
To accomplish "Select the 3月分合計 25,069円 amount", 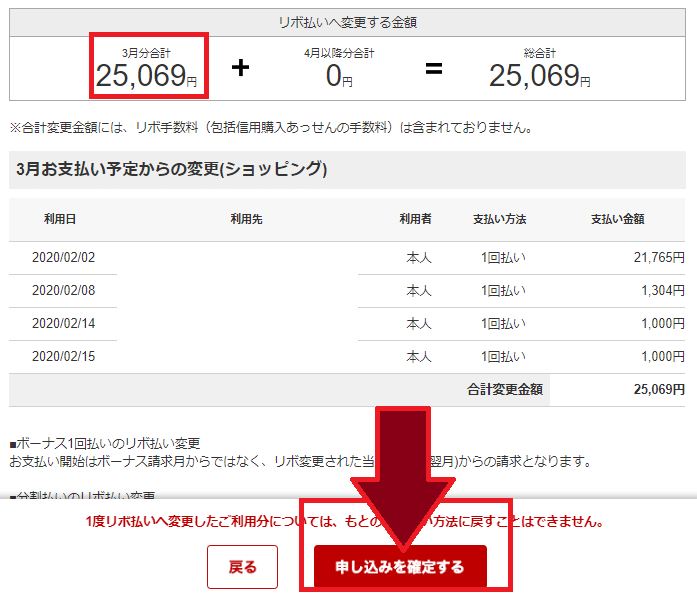I will [147, 74].
